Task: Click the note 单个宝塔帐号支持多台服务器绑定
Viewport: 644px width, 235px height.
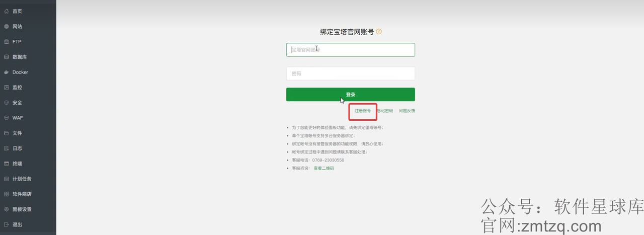Action: (x=324, y=136)
